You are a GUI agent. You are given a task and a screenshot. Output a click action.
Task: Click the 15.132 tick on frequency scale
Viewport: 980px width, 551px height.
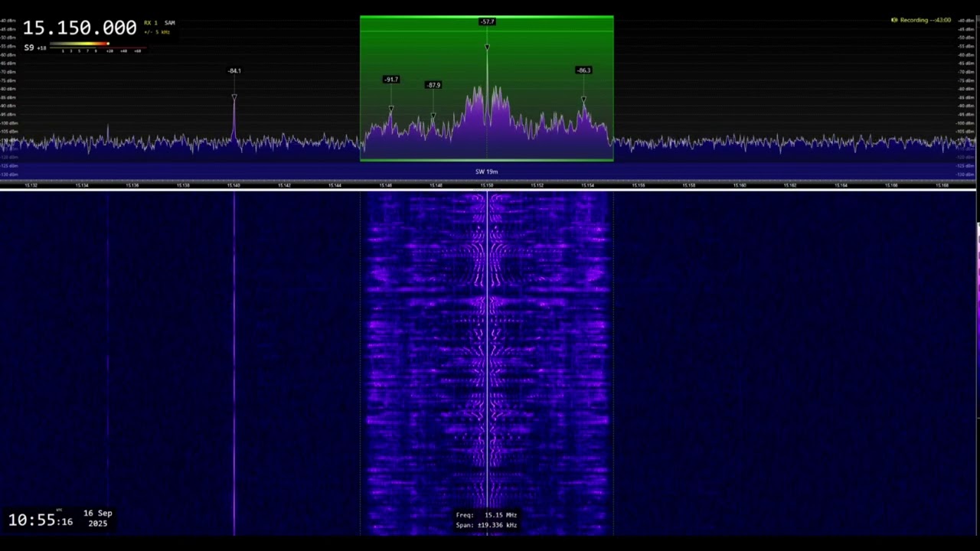tap(31, 185)
